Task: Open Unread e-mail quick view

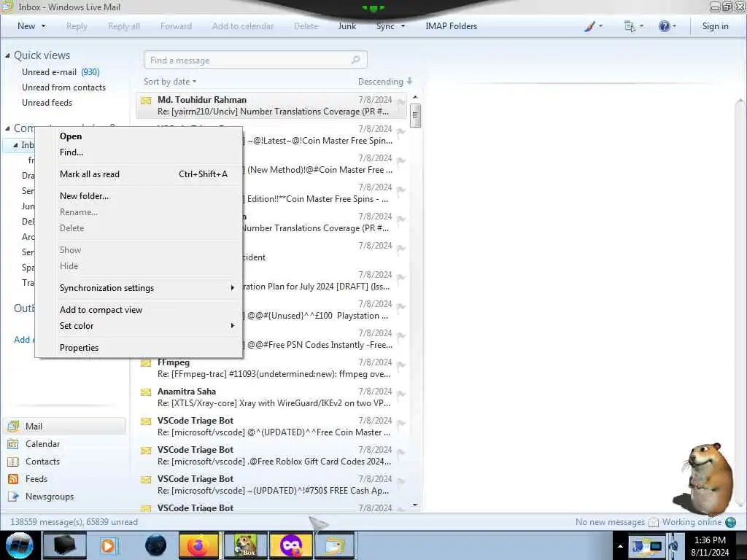Action: click(61, 72)
